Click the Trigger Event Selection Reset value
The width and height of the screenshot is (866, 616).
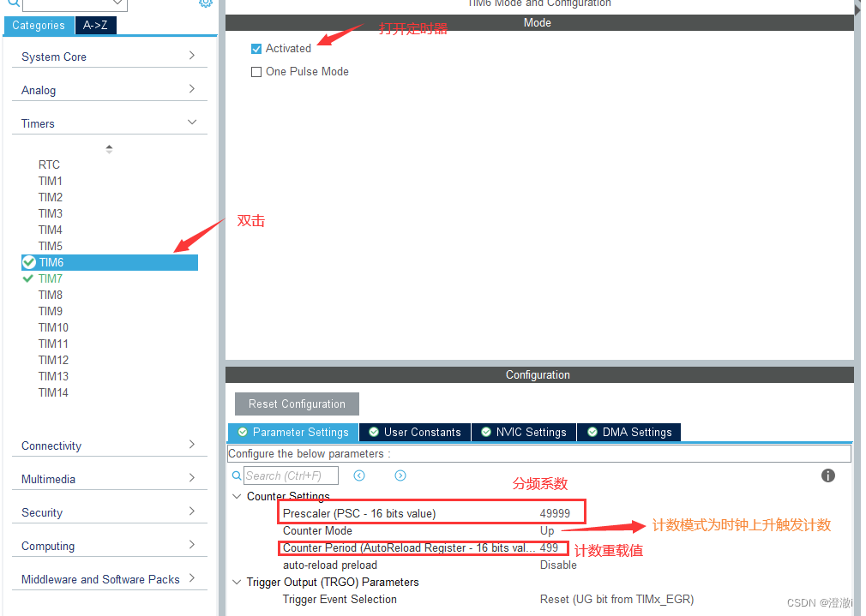[616, 600]
